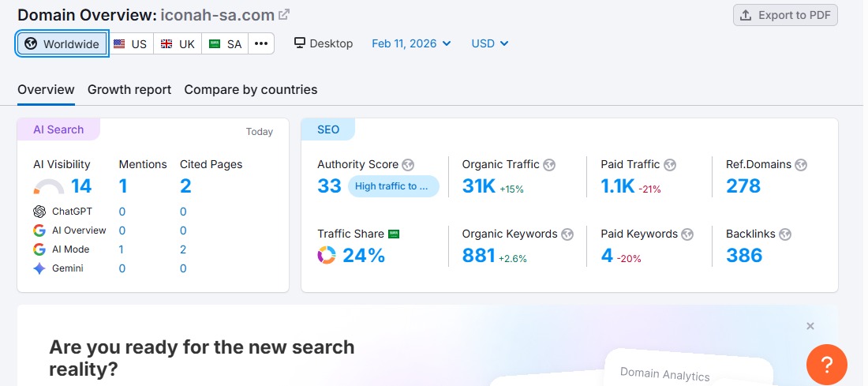Click the 'High traffic to ...' badge

tap(394, 186)
